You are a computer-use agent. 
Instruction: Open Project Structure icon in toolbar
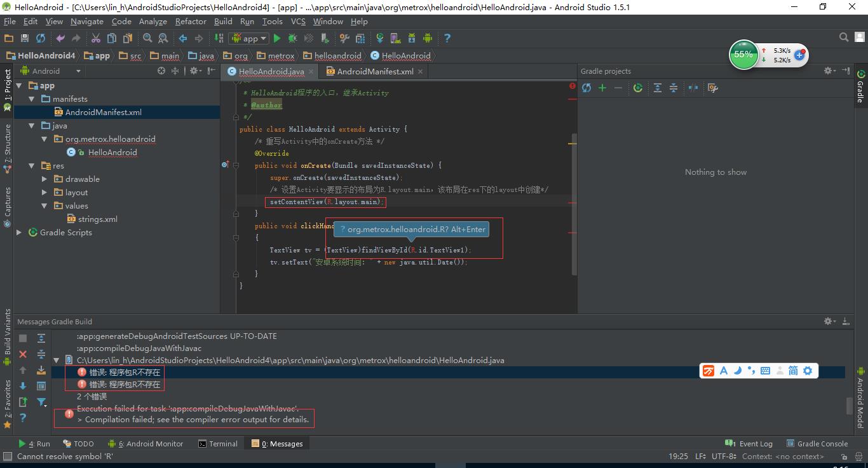point(344,38)
